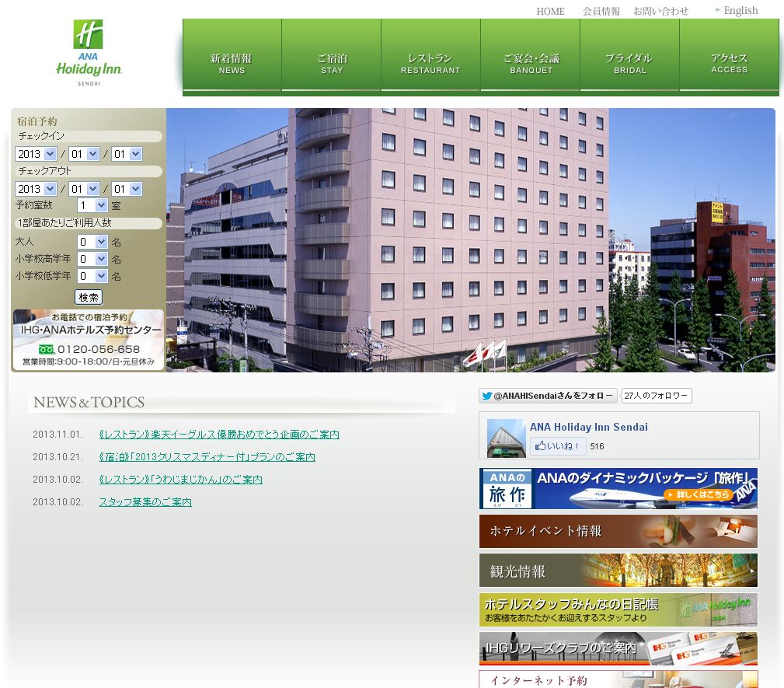
Task: Open ANA 旅作 dynamic package banner
Action: (x=618, y=488)
